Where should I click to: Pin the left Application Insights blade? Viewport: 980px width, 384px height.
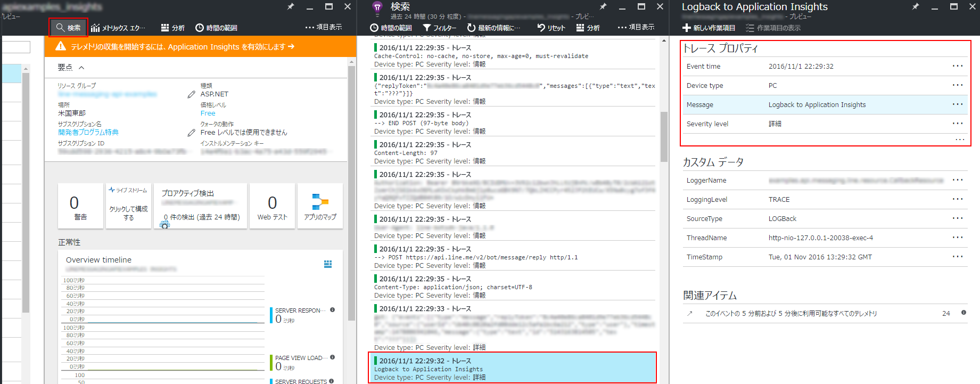[290, 6]
